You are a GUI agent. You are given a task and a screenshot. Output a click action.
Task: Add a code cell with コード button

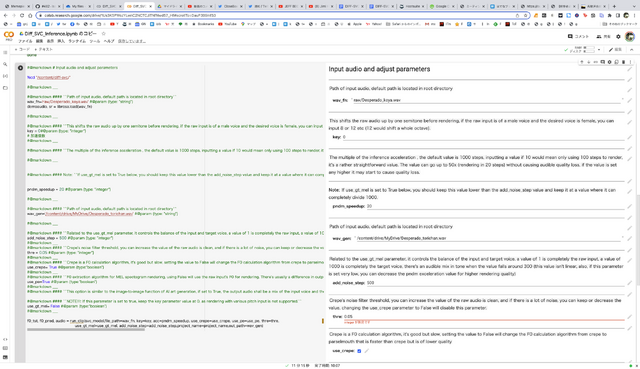(22, 49)
